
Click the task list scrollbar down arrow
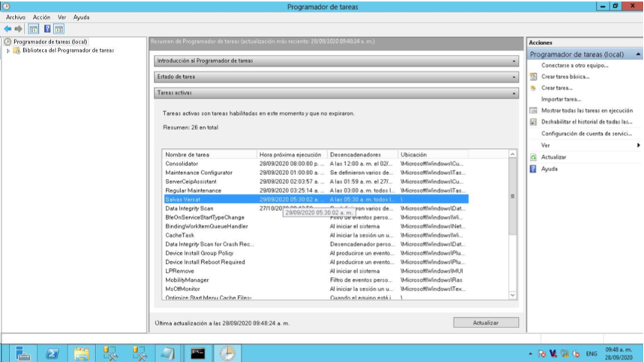point(513,295)
